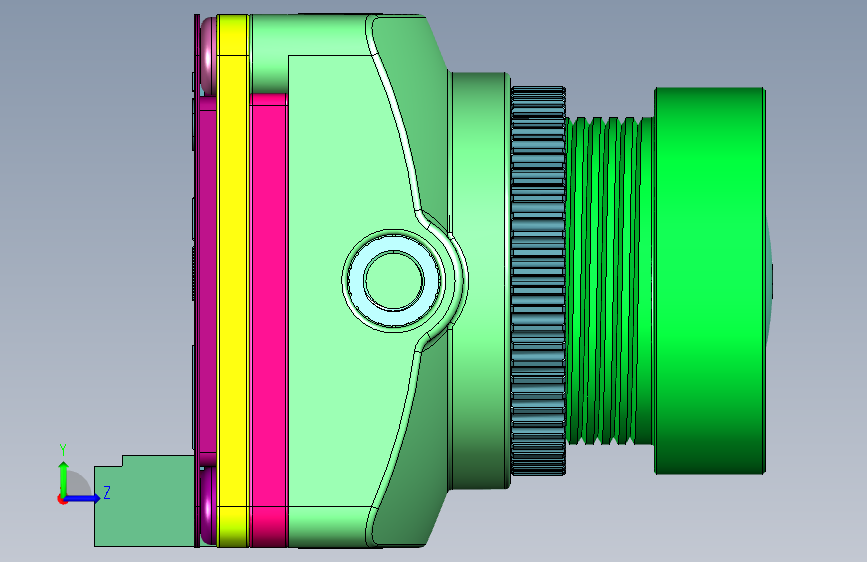Viewport: 867px width, 562px height.
Task: Pick the purple circuit board behind the yellow plate
Action: [x=207, y=280]
